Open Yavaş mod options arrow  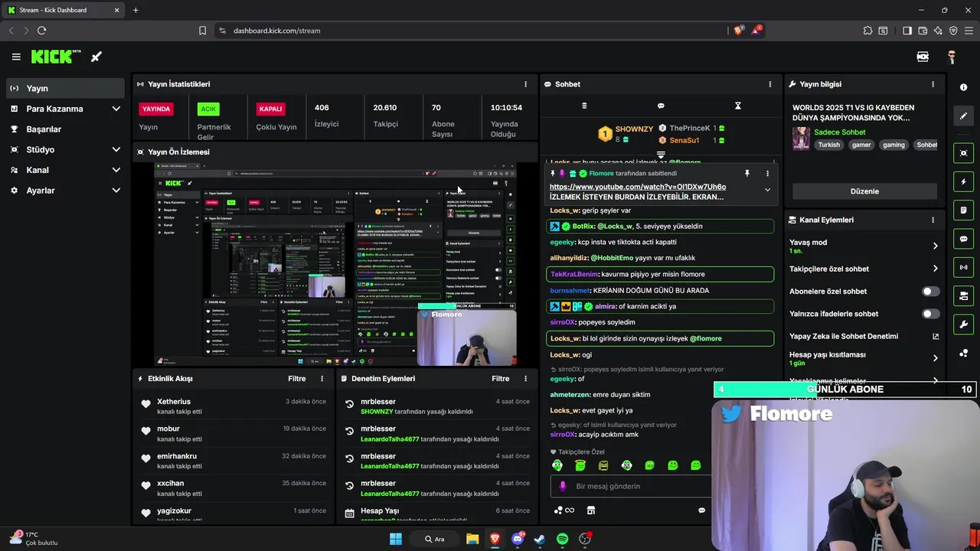click(x=935, y=246)
